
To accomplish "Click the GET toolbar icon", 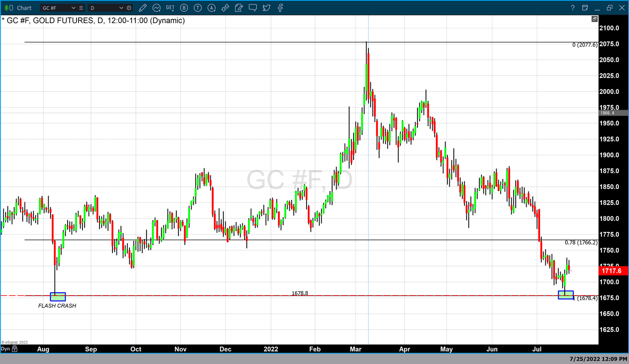I will pyautogui.click(x=170, y=8).
